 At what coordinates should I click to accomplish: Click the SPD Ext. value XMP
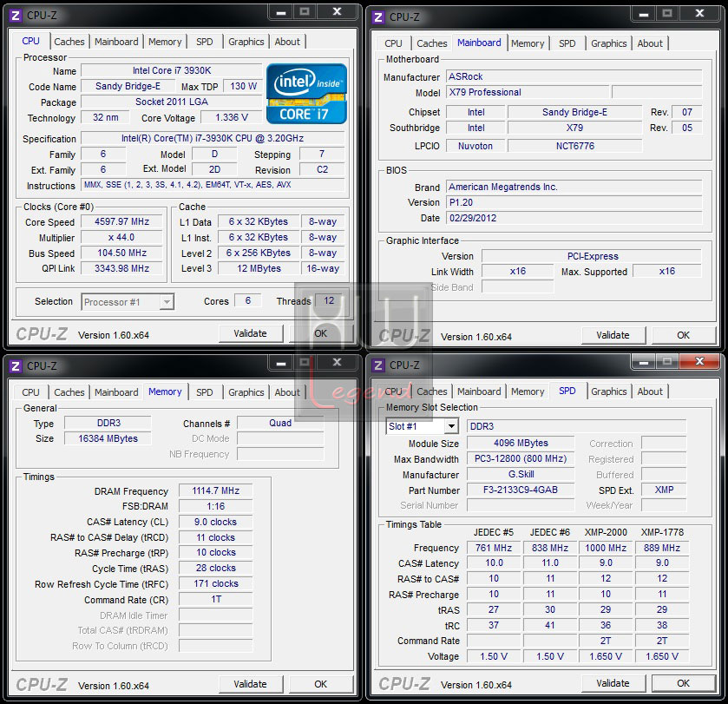pos(664,490)
